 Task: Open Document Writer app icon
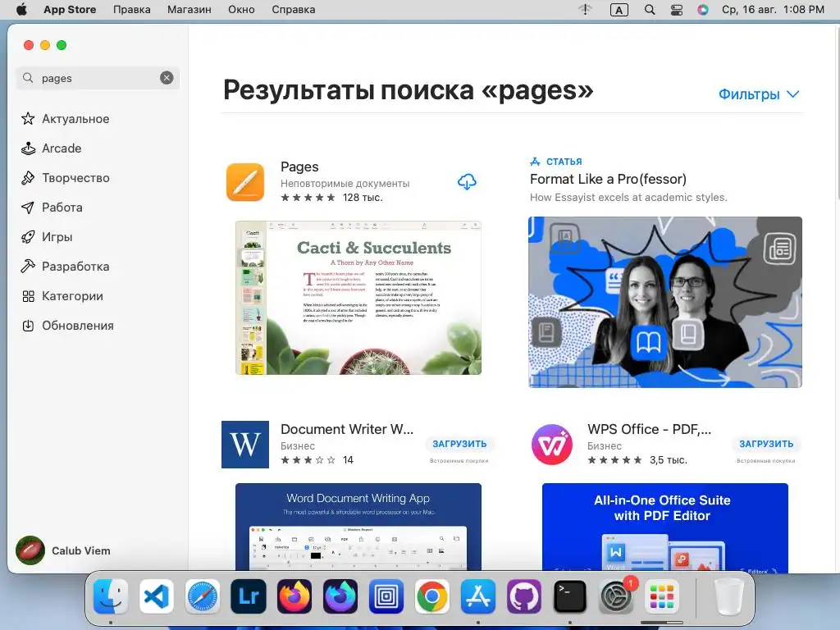click(245, 445)
